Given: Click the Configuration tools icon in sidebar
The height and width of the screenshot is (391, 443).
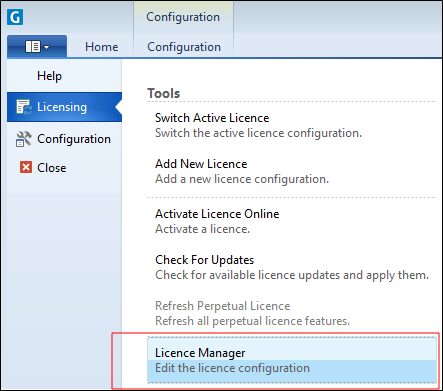Looking at the screenshot, I should (x=24, y=139).
